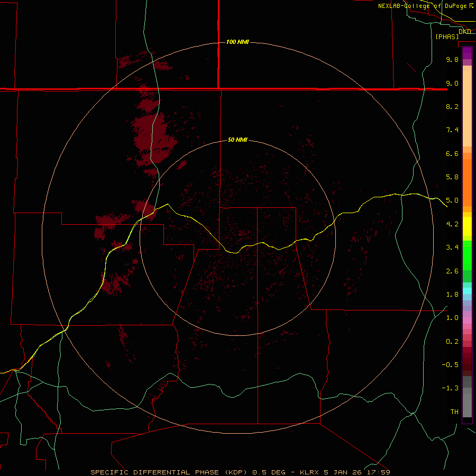Click the 9.8 value on the color scale
Image resolution: width=476 pixels, height=476 pixels.
tap(452, 59)
